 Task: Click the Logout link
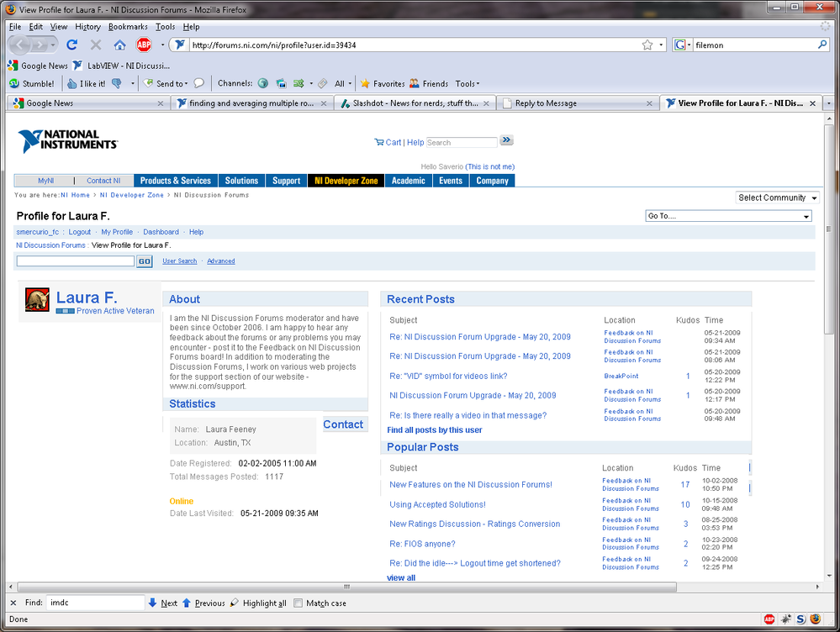(79, 232)
